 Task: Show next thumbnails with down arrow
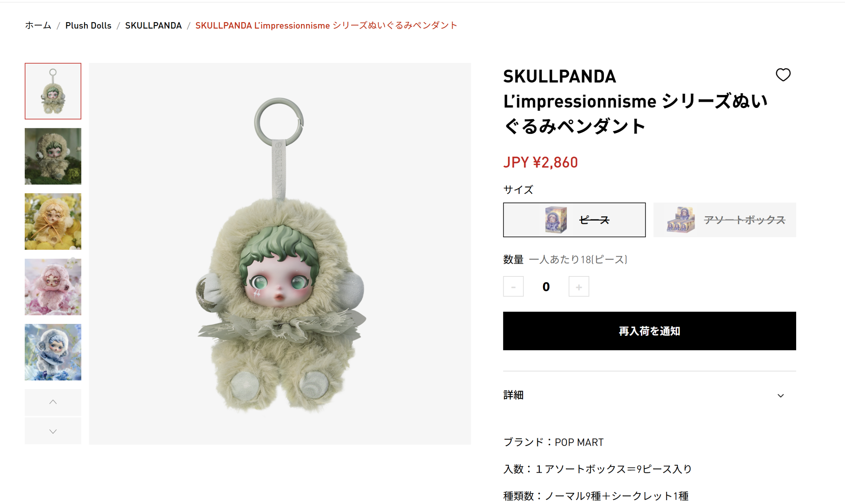click(53, 431)
